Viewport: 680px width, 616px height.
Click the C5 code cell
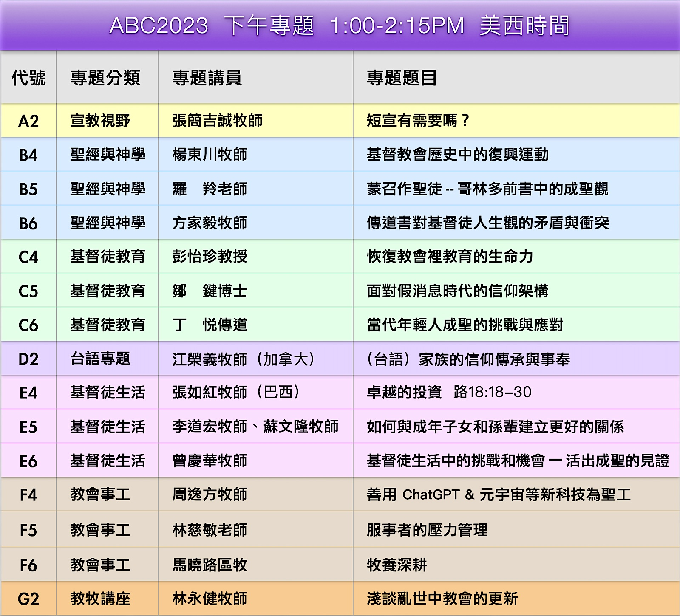(28, 291)
